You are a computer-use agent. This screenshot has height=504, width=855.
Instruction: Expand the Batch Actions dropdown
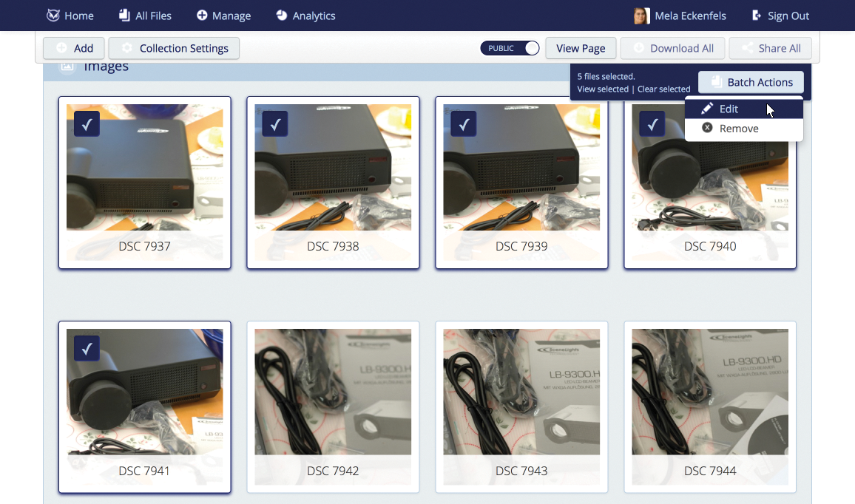point(750,82)
